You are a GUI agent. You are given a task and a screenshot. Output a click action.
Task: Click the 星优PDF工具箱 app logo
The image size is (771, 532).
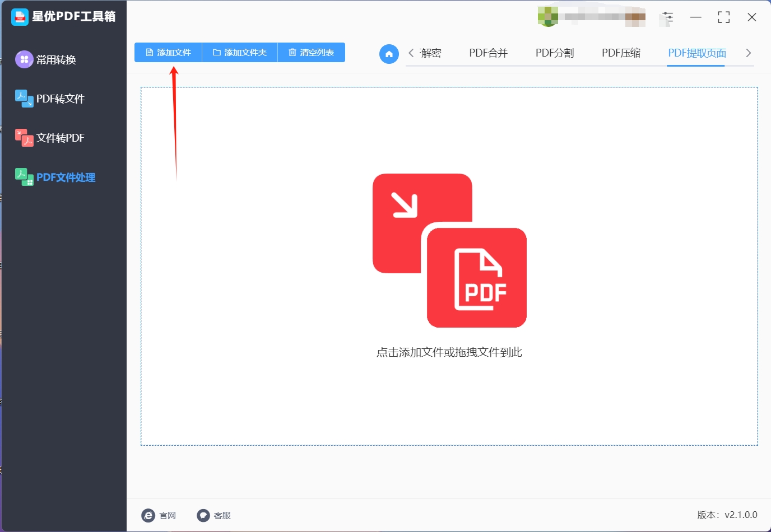tap(20, 17)
